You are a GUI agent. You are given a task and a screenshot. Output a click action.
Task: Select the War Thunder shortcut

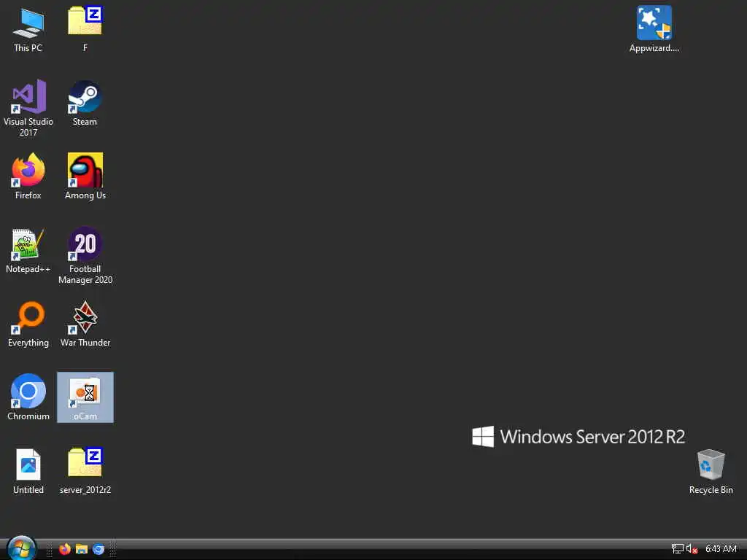pos(85,324)
